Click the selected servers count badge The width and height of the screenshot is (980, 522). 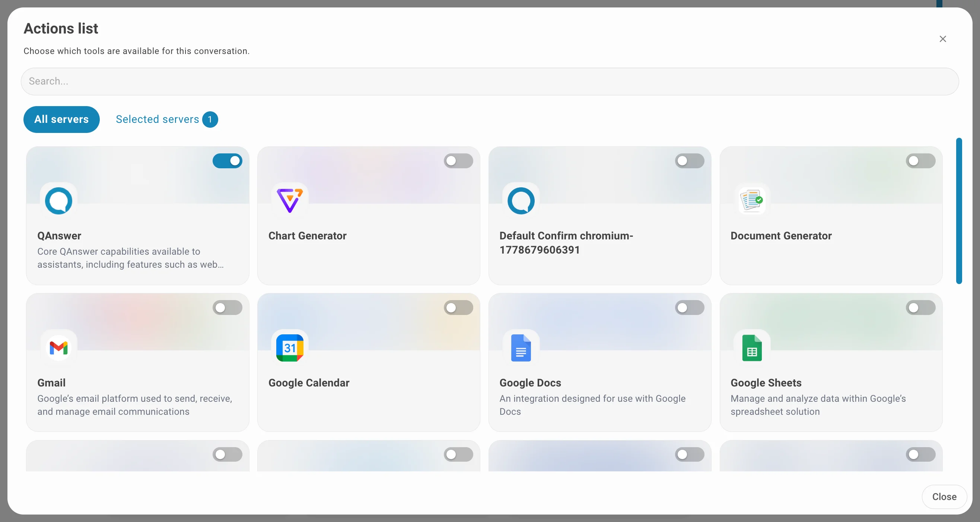210,120
